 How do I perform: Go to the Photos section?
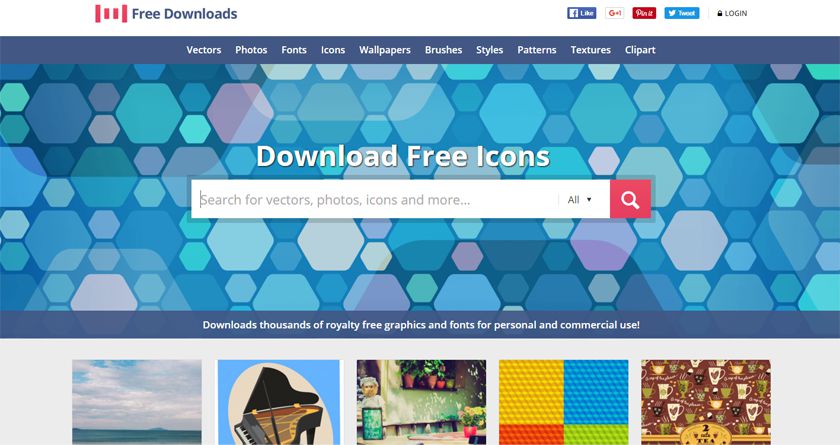coord(251,50)
